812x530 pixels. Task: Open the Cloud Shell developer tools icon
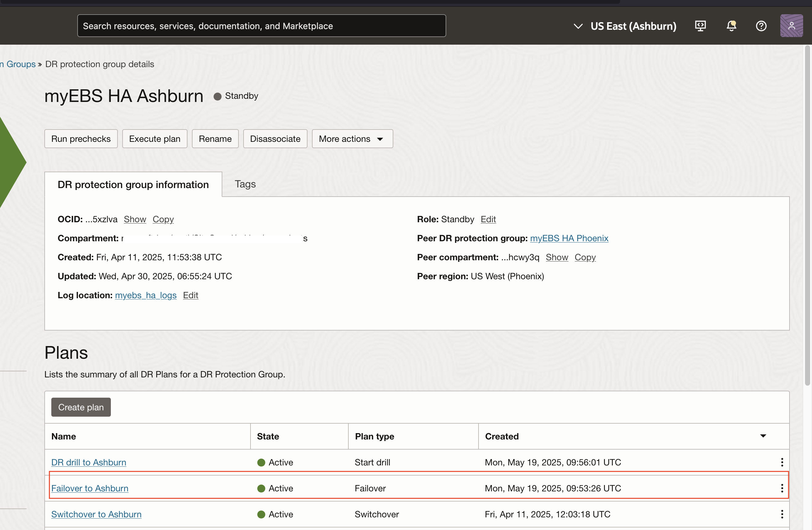700,26
